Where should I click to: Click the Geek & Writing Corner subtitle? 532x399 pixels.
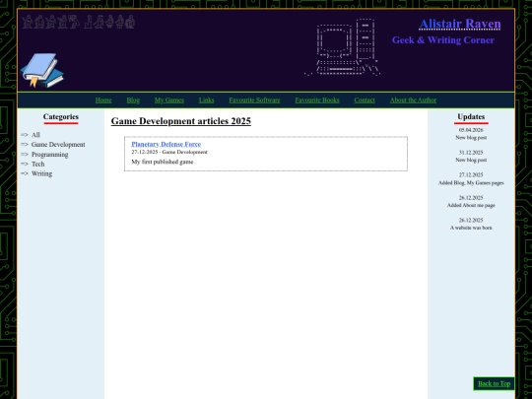coord(443,40)
